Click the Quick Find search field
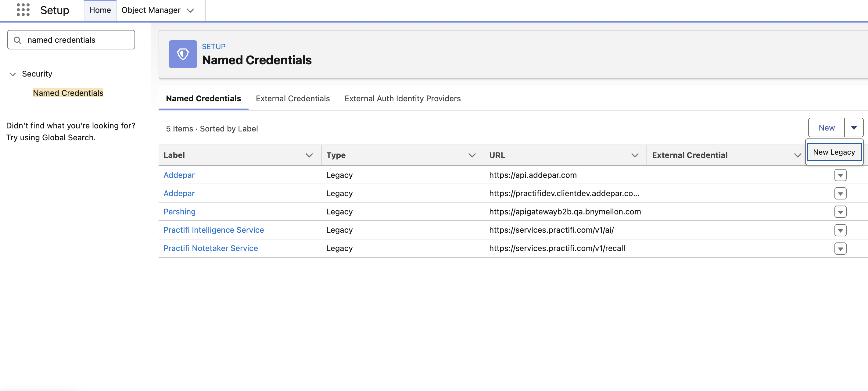Screen dimensions: 868x391 [x=71, y=40]
